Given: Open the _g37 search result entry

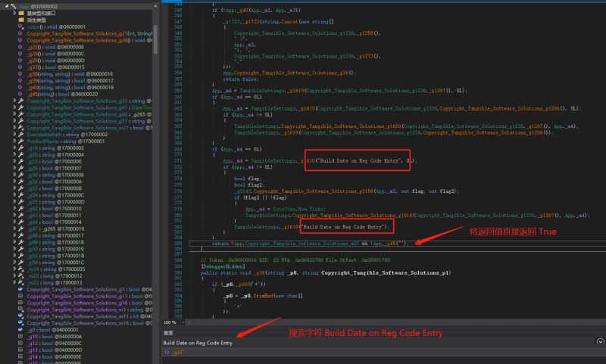Looking at the screenshot, I should coord(177,353).
